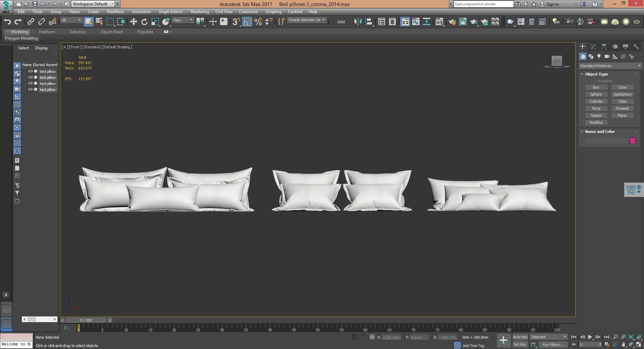644x349 pixels.
Task: Open the Motion command panel
Action: point(615,47)
